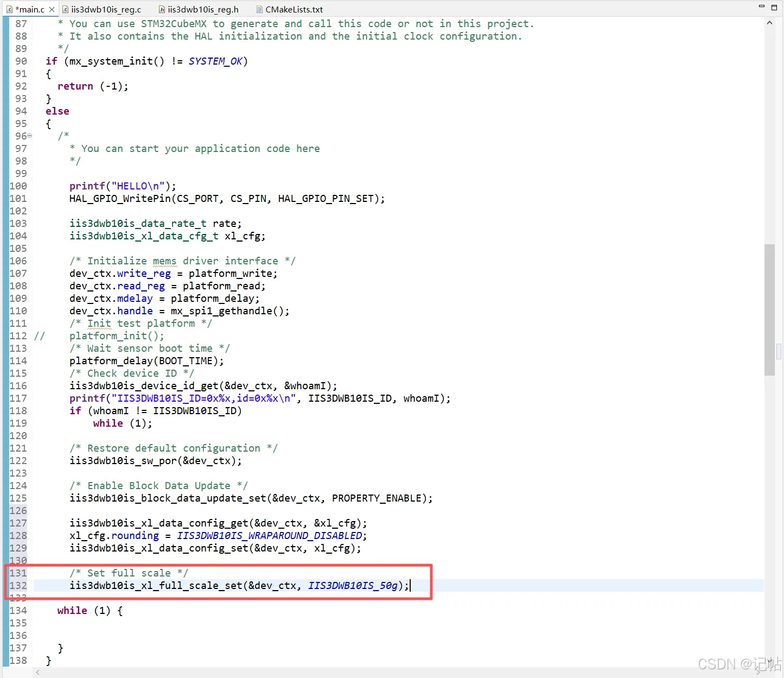Close the main.c editor tab
784x678 pixels.
(52, 9)
